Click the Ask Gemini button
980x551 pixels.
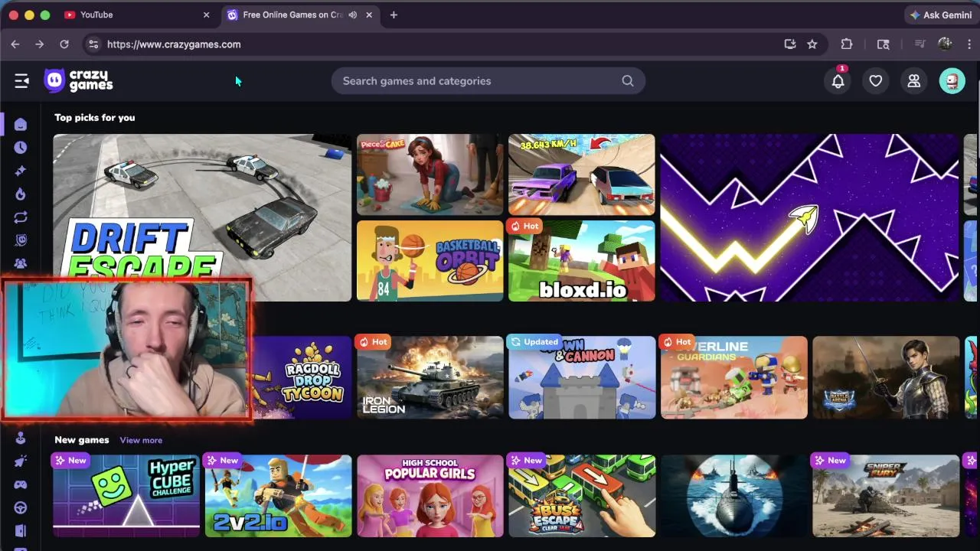click(x=940, y=15)
